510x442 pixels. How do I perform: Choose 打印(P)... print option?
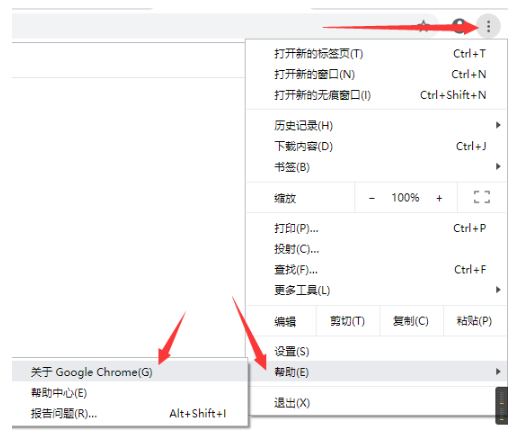(377, 228)
